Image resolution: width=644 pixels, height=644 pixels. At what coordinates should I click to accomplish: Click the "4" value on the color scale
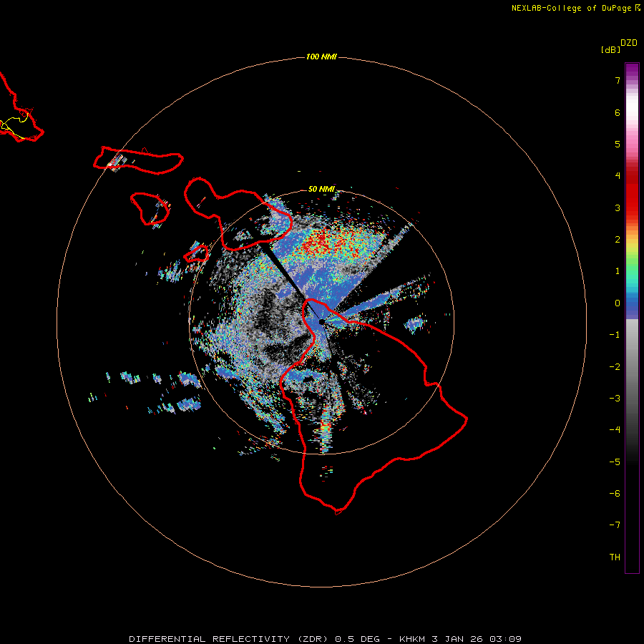pos(618,175)
